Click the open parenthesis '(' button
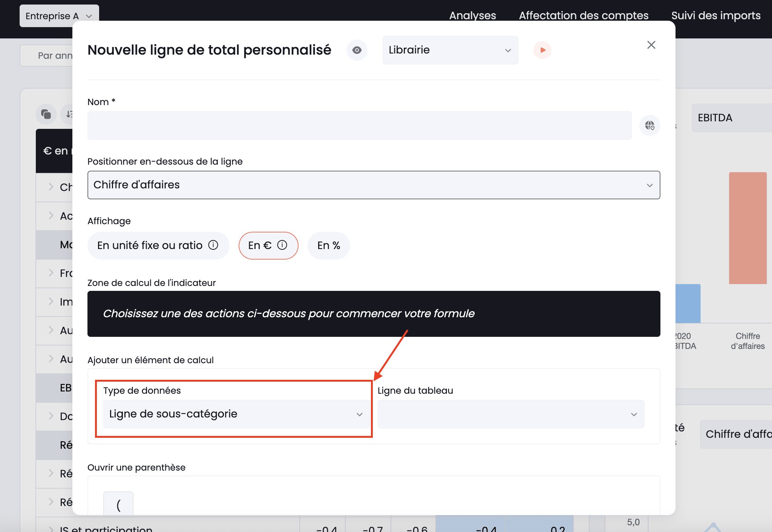Screen dimensions: 772x532 pyautogui.click(x=118, y=503)
